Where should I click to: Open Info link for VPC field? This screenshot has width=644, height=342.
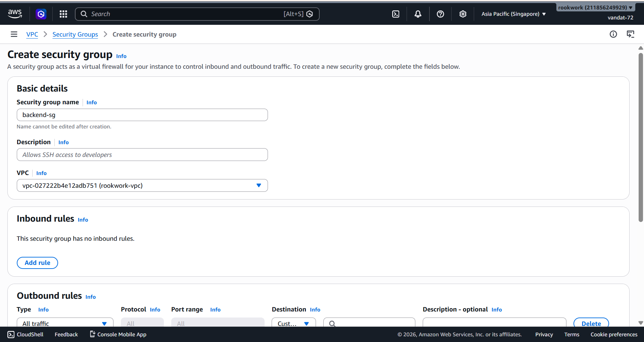tap(41, 173)
